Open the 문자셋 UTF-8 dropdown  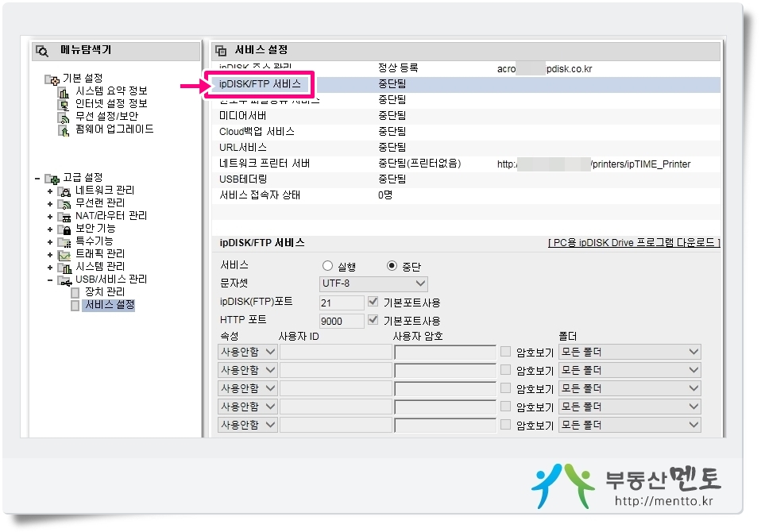coord(373,283)
